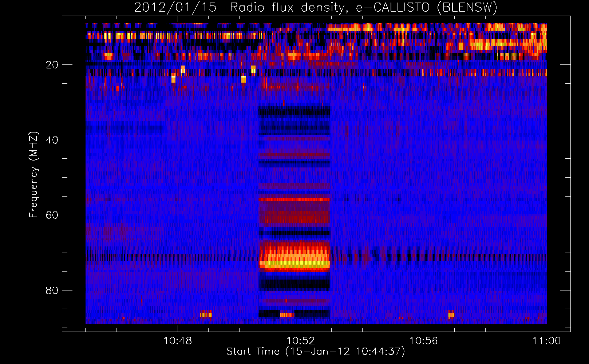The height and width of the screenshot is (364, 589).
Task: Click the 10:48 time tick label
Action: tap(178, 341)
